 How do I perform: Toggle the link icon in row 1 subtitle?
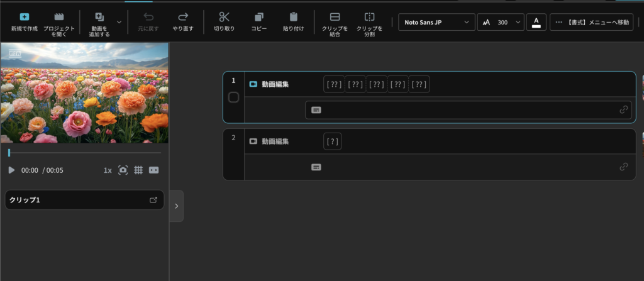tap(623, 109)
